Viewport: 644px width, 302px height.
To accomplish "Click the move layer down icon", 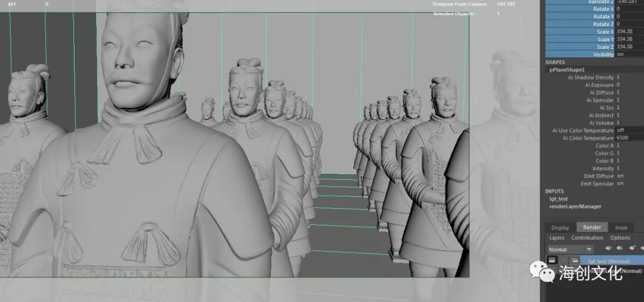I will (620, 248).
